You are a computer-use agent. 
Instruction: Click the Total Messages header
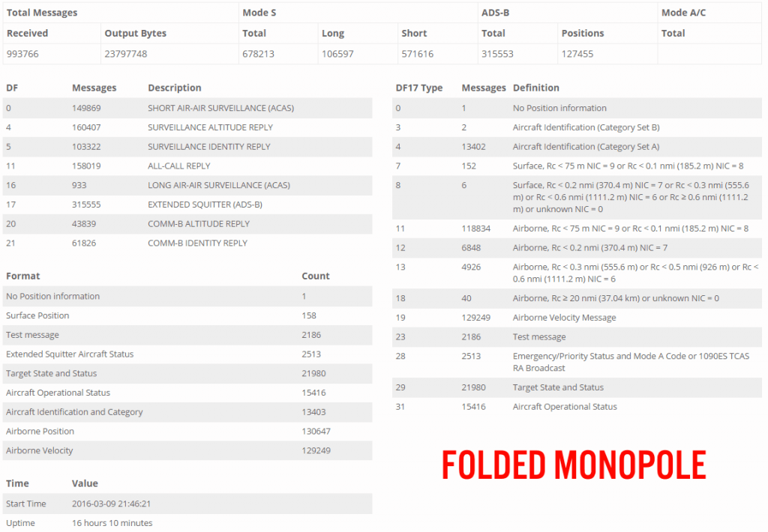point(42,13)
